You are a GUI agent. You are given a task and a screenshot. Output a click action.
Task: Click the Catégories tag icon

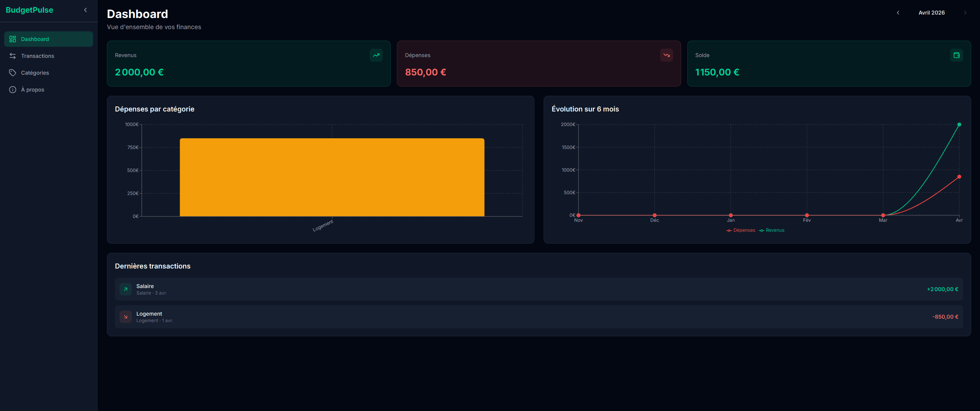(13, 73)
